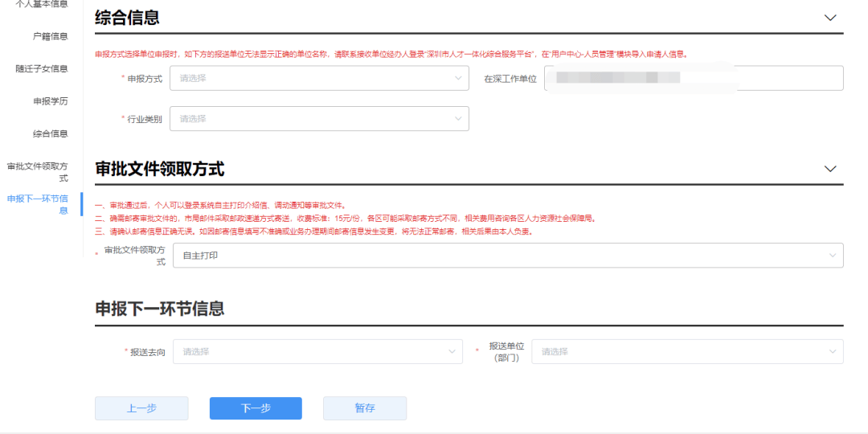This screenshot has height=434, width=868.
Task: Go to 综合信息 in sidebar
Action: click(x=51, y=133)
